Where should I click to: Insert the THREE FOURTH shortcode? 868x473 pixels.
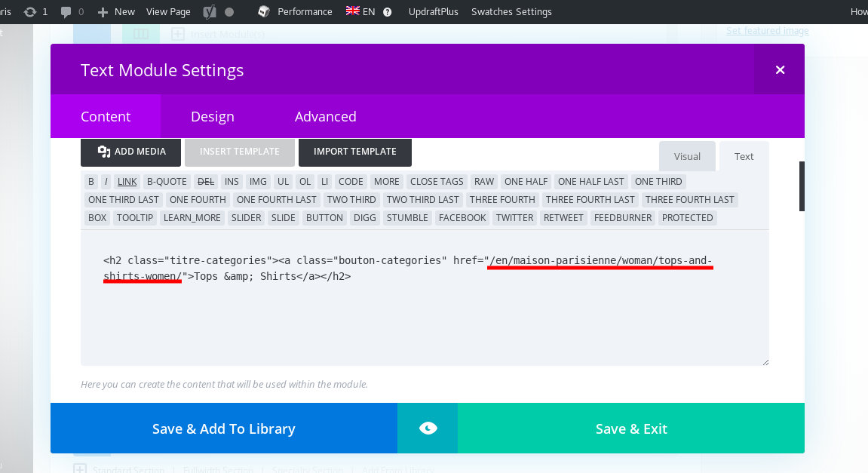[503, 200]
